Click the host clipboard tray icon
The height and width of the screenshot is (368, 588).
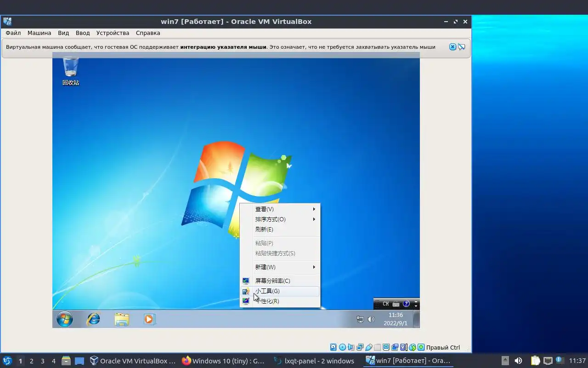point(535,361)
